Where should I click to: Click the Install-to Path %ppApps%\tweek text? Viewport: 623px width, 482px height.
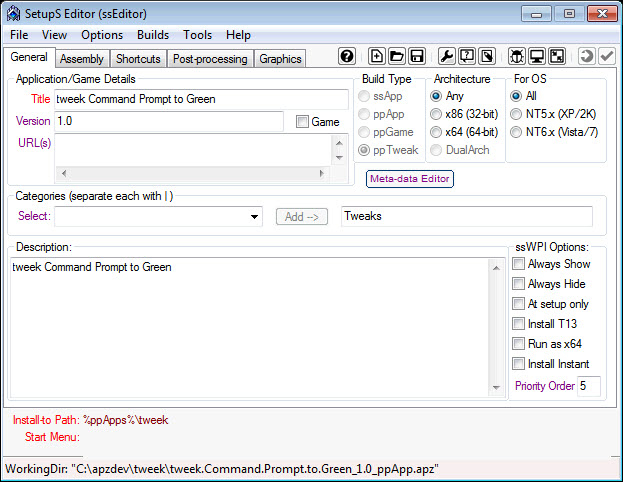tap(126, 420)
